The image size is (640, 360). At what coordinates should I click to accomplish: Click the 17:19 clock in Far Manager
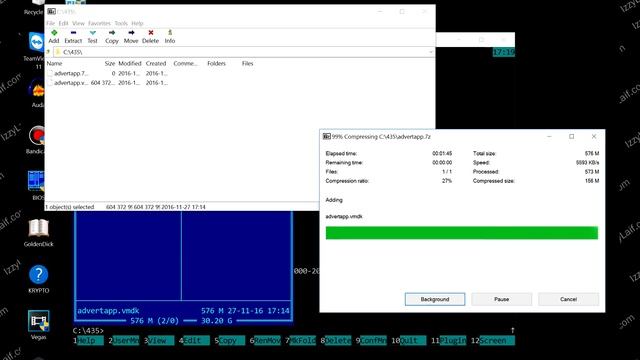[x=504, y=52]
